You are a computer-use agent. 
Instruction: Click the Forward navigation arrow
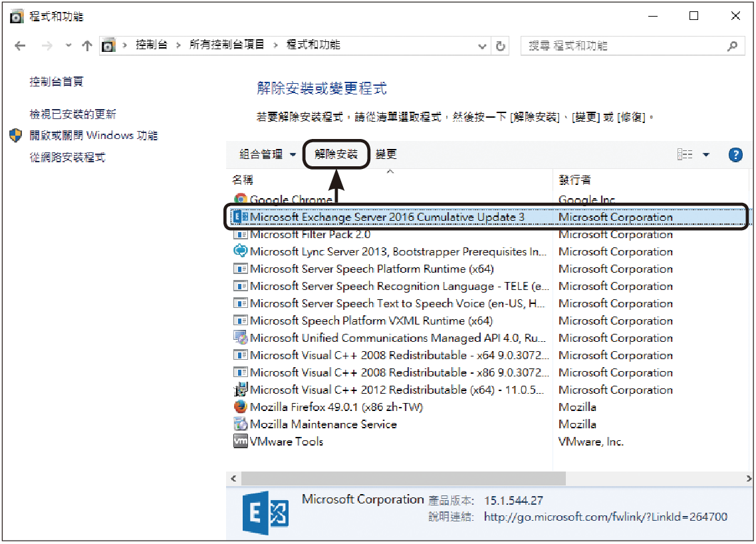point(47,46)
